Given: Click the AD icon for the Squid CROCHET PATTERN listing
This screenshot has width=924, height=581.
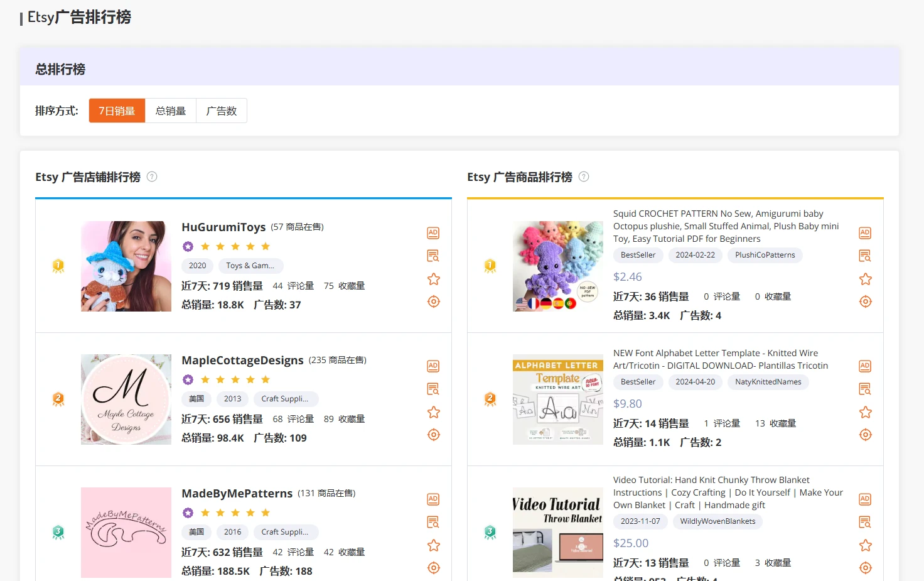Looking at the screenshot, I should coord(864,232).
